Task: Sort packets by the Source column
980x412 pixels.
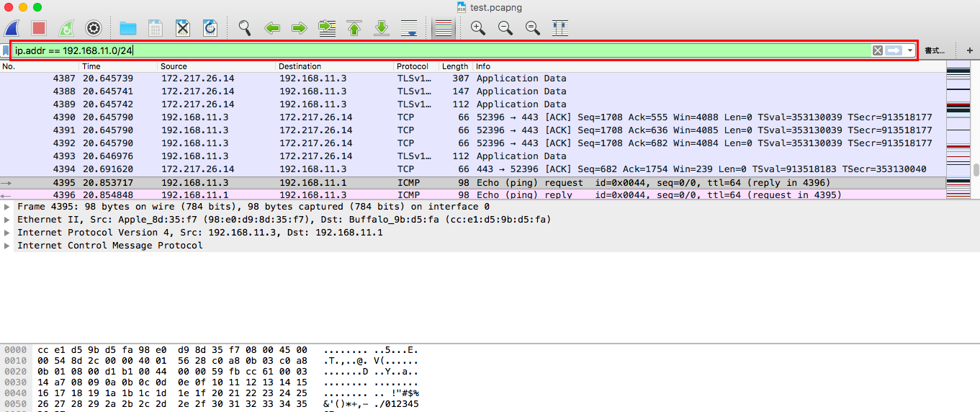Action: pos(217,66)
